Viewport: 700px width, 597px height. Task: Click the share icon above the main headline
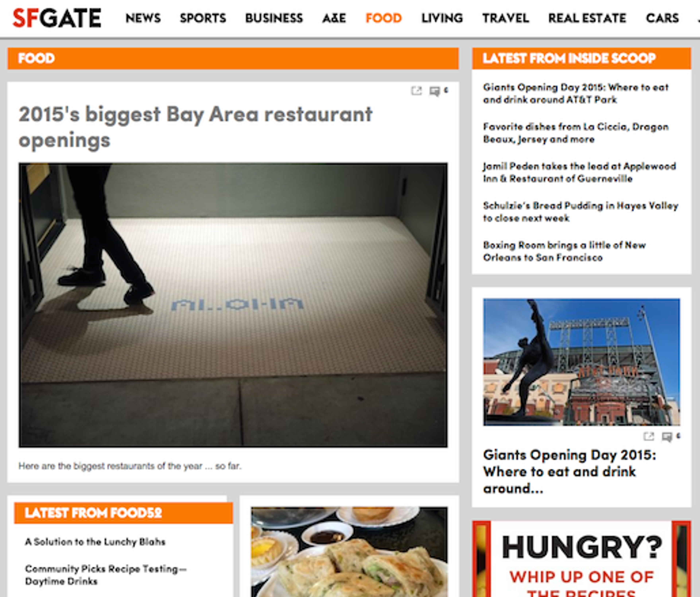(416, 91)
